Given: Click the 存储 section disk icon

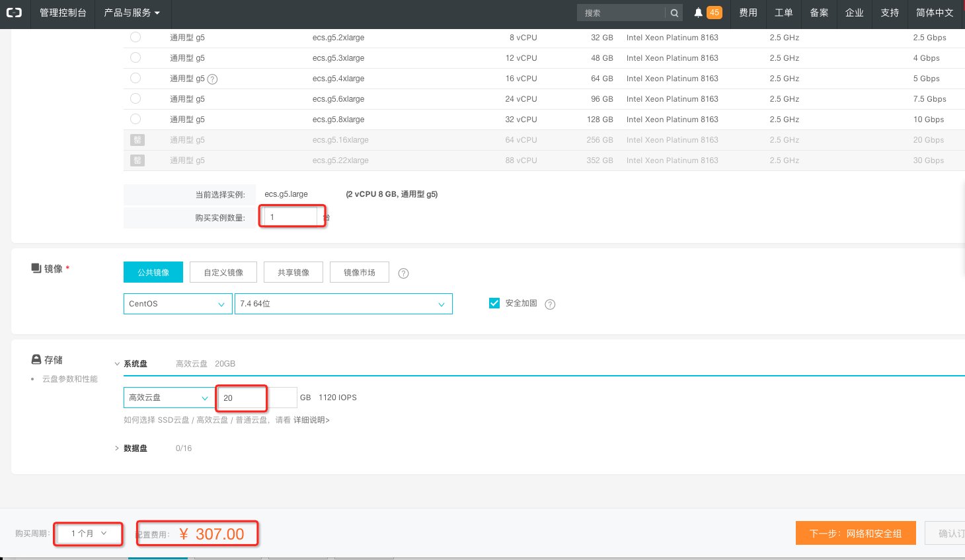Looking at the screenshot, I should click(x=36, y=359).
